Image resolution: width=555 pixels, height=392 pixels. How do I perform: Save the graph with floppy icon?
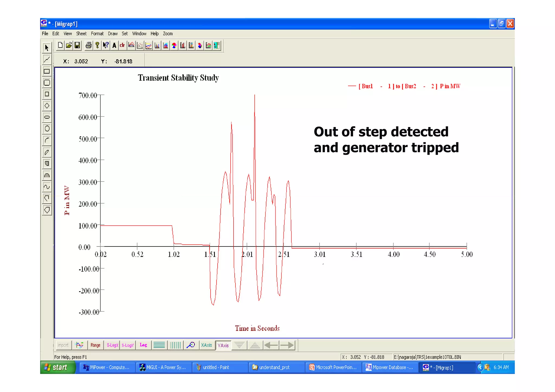click(78, 45)
